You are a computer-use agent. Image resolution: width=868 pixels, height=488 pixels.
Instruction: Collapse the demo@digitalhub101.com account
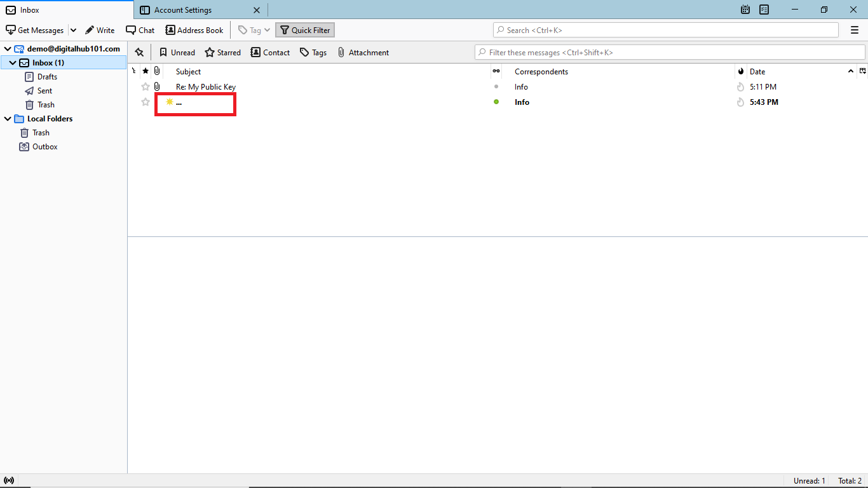[x=8, y=49]
